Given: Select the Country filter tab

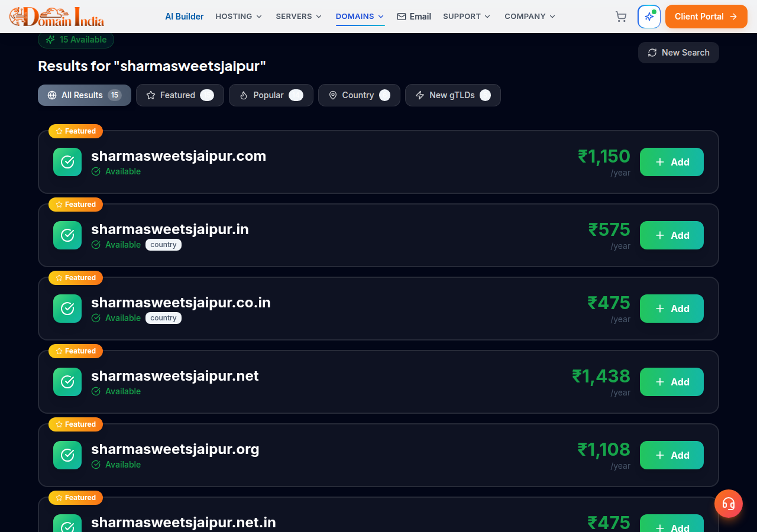Looking at the screenshot, I should tap(359, 95).
